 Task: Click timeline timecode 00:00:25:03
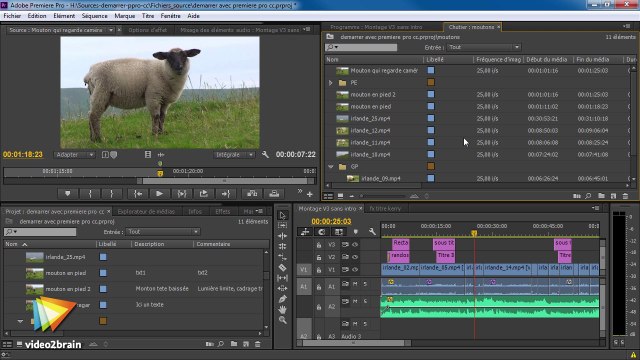pos(331,222)
